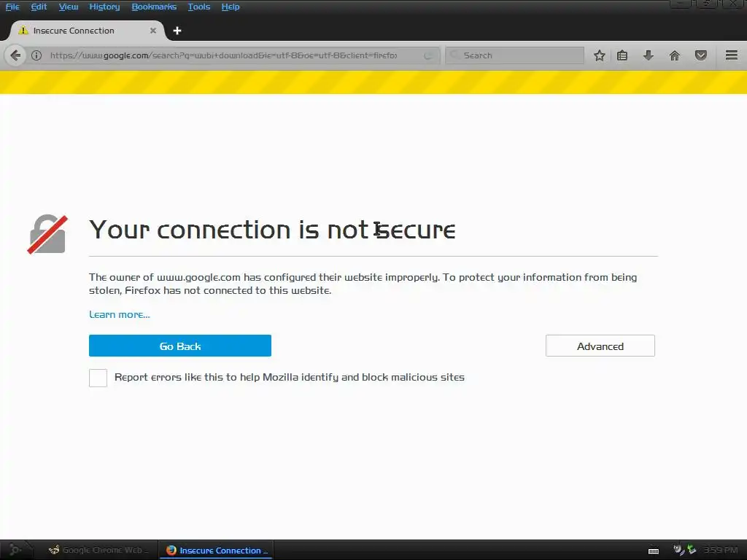Click the search magnifier icon in search box
This screenshot has height=560, width=747.
coord(454,55)
